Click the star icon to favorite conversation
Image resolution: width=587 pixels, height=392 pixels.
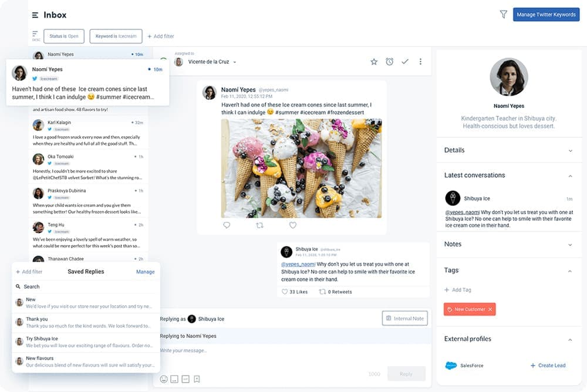click(374, 62)
